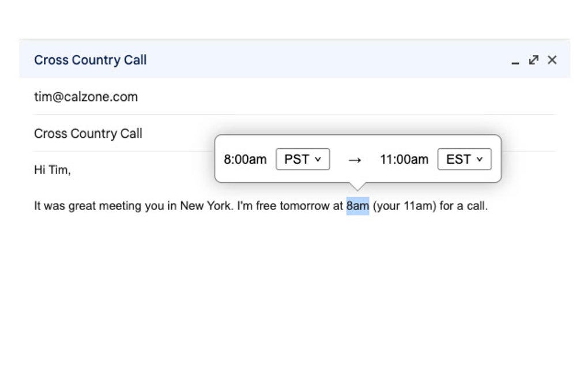Open the EST target timezone dropdown
This screenshot has height=368, width=588.
464,159
